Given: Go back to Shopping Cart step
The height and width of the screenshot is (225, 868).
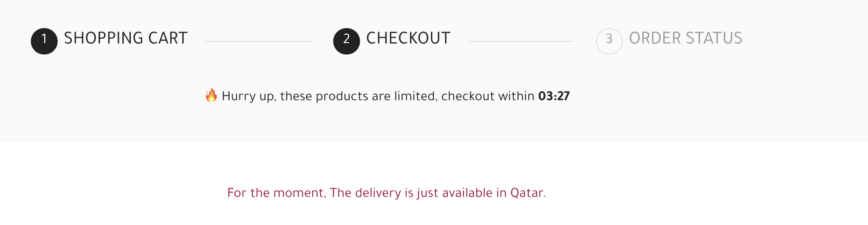Looking at the screenshot, I should 126,38.
